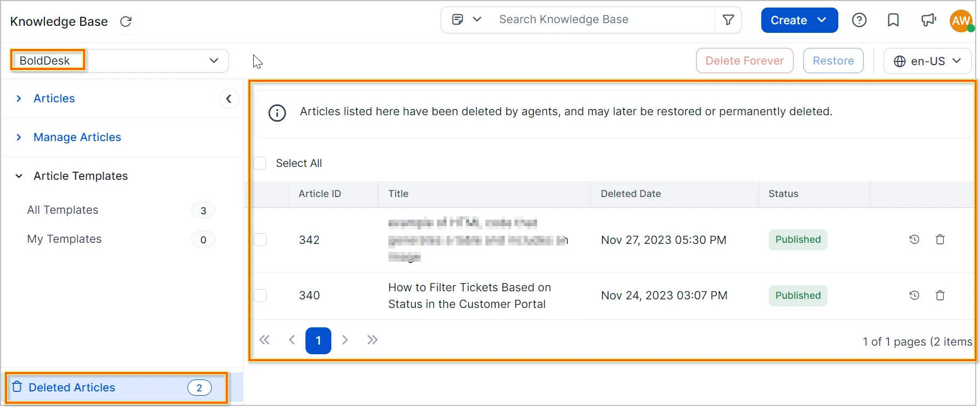This screenshot has width=980, height=407.
Task: Open the announcements megaphone icon
Action: 928,20
